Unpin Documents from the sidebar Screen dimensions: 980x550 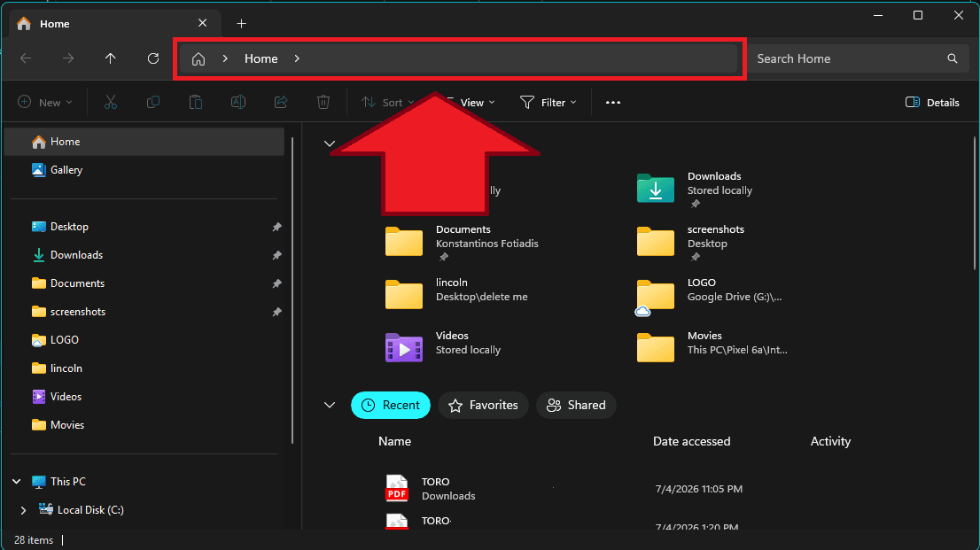[x=276, y=283]
